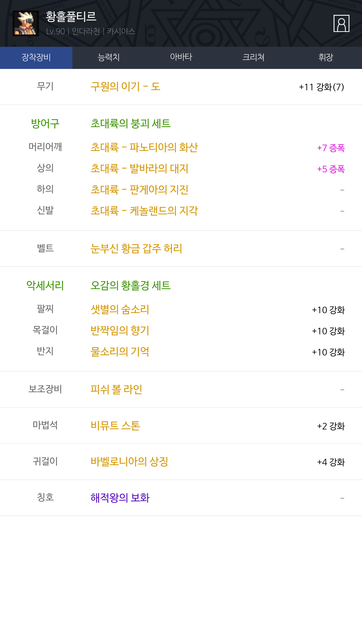Open the 오감의 황홀경 세트 set

pos(130,286)
